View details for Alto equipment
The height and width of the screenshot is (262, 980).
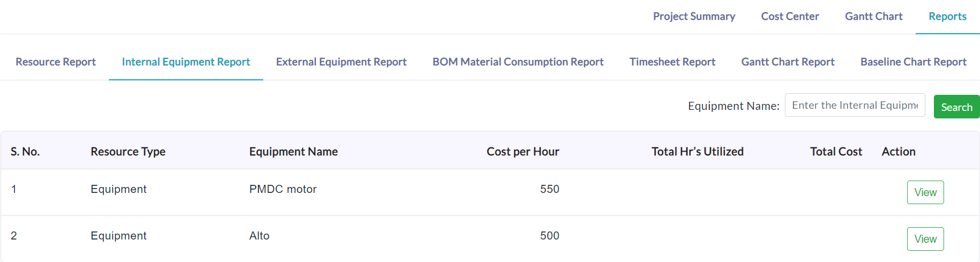(925, 239)
